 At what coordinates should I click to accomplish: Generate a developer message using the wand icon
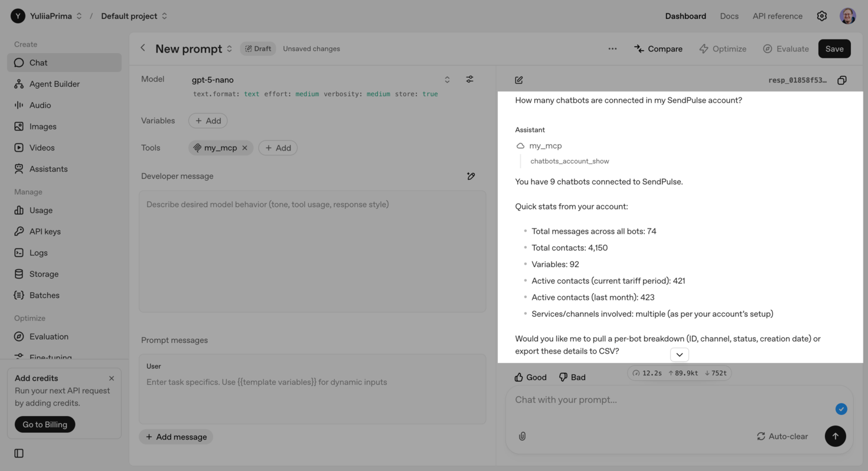(x=471, y=176)
